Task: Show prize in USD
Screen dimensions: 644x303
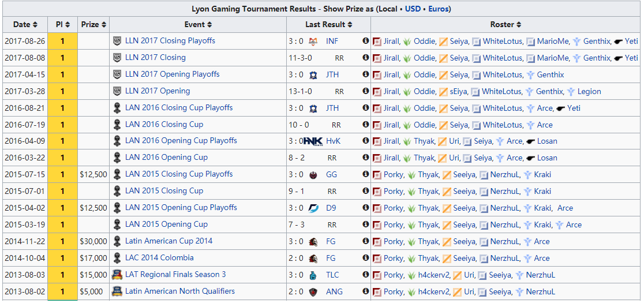Action: (413, 9)
